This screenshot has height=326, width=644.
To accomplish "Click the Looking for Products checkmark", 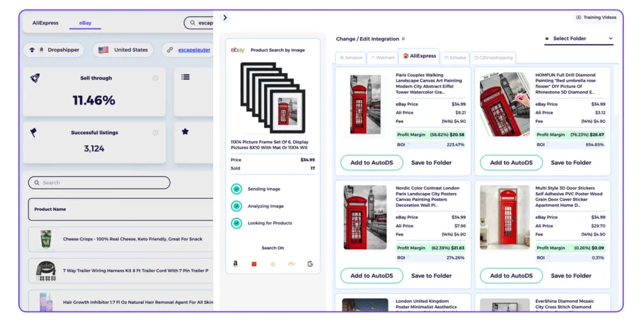I will click(236, 223).
